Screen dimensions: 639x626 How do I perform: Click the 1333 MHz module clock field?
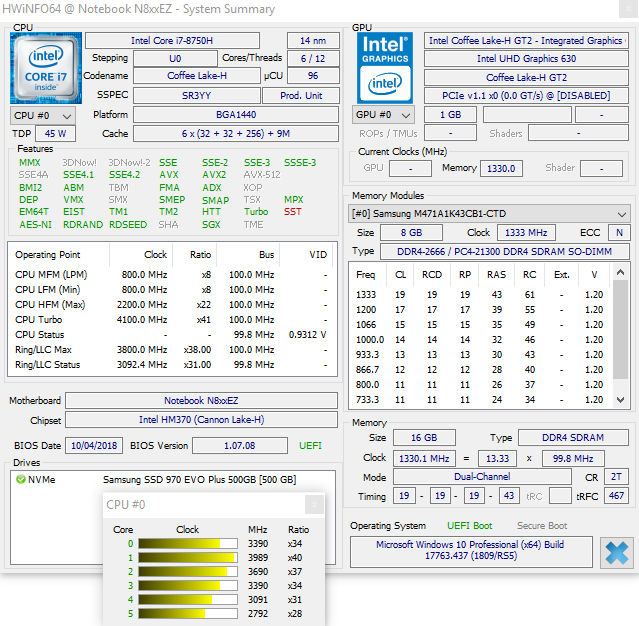[526, 233]
